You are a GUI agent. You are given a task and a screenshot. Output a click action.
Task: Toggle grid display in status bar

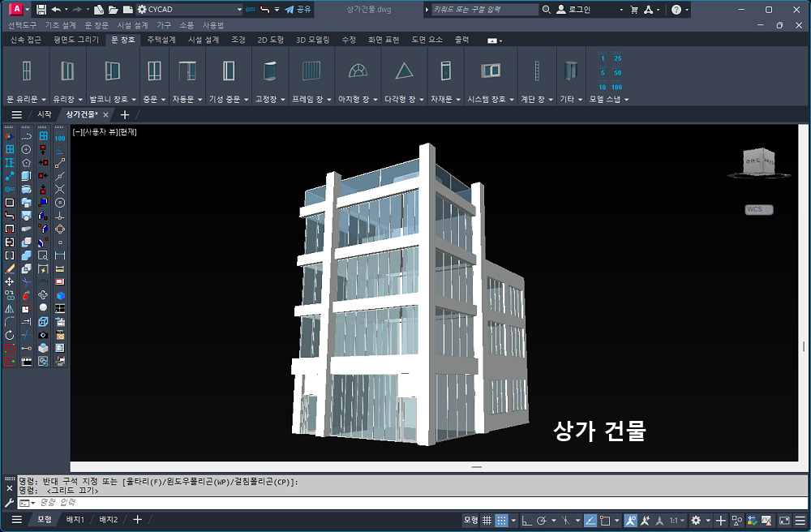(x=487, y=520)
